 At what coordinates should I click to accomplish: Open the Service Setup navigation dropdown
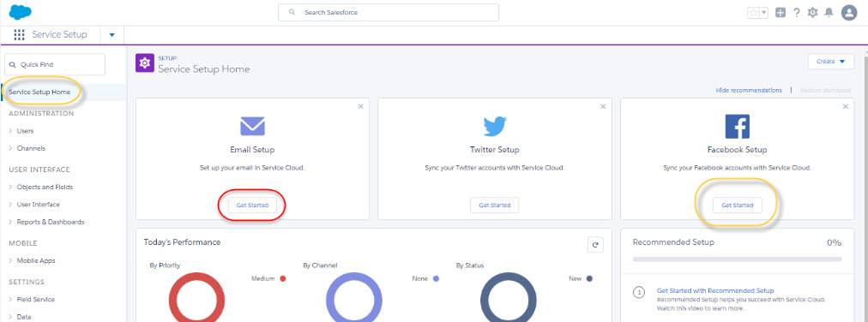tap(112, 35)
